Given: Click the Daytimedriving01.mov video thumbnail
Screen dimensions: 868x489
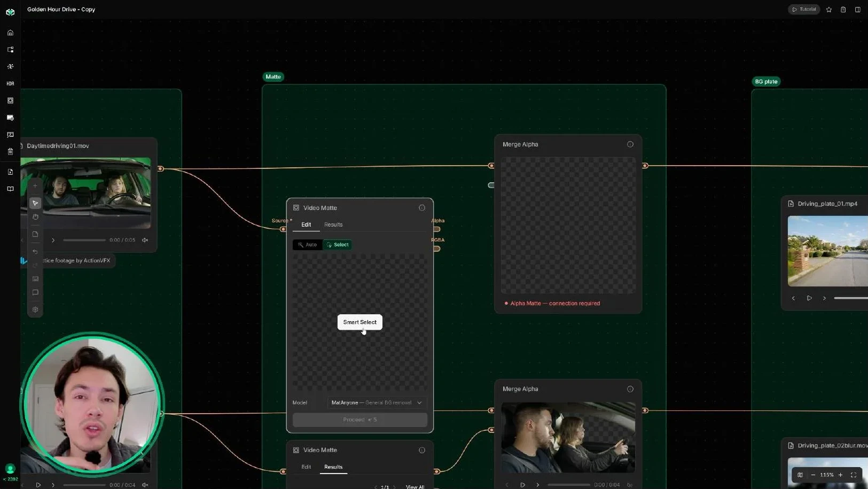Looking at the screenshot, I should click(x=85, y=193).
